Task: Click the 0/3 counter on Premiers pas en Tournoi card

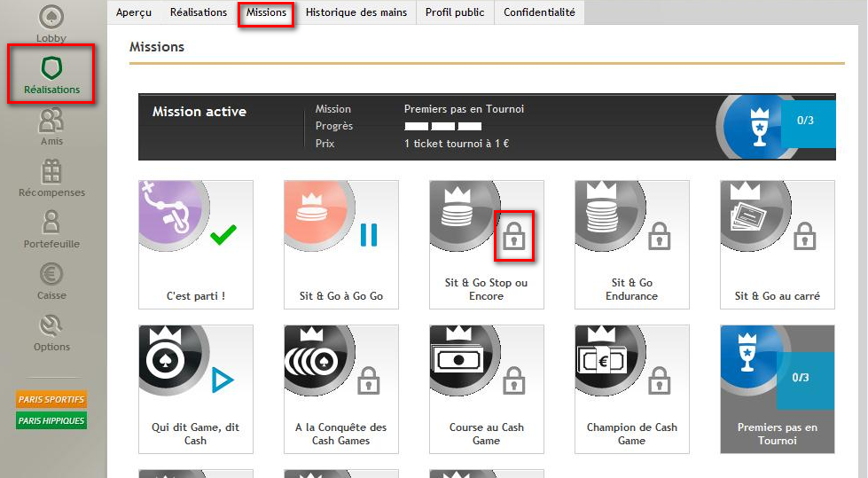Action: click(804, 380)
